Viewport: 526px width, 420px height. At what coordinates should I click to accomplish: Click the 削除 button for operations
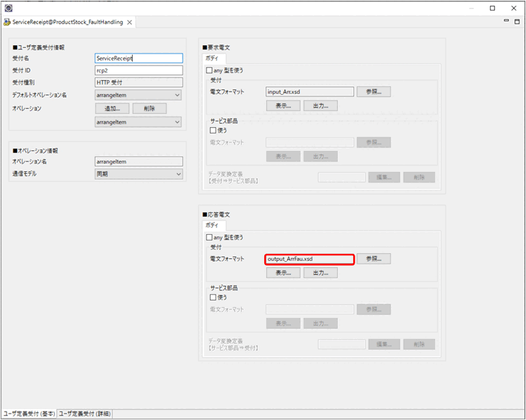pyautogui.click(x=150, y=109)
